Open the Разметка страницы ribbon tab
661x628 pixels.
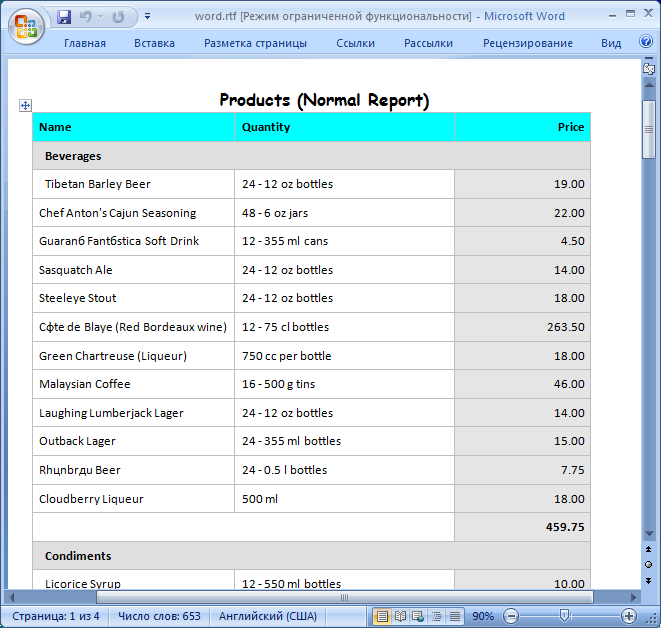click(255, 43)
